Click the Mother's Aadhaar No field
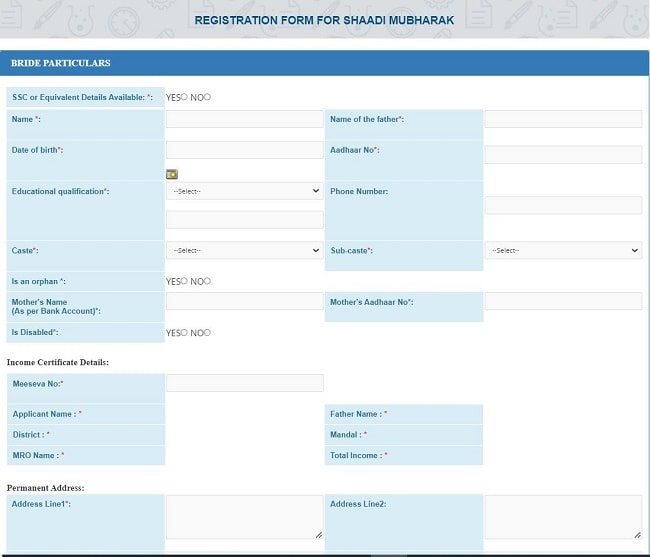650x557 pixels. [x=563, y=301]
